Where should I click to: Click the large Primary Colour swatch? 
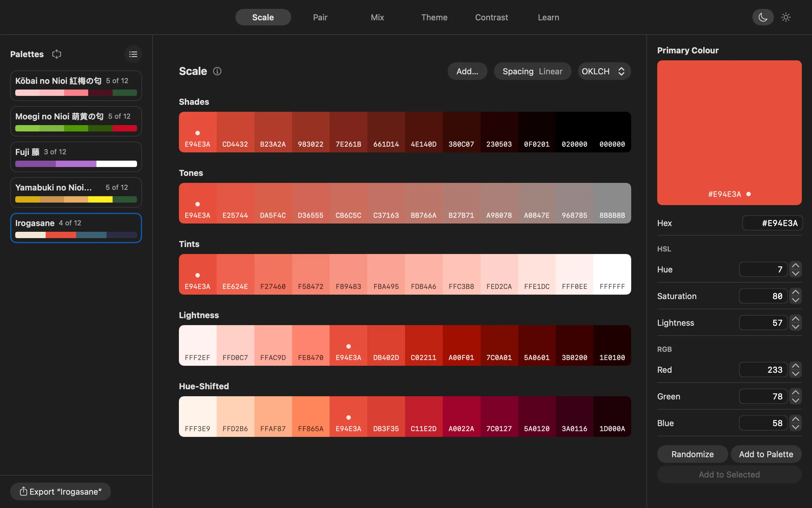point(729,133)
